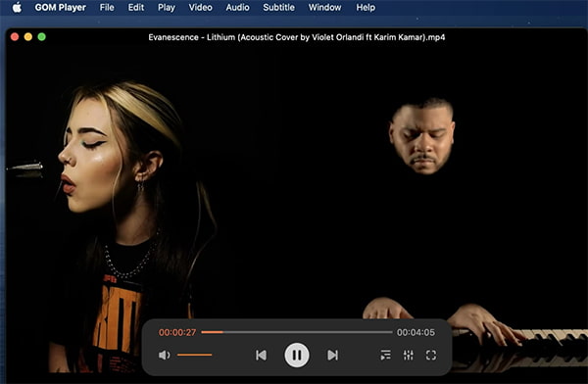Open the playlist panel icon
This screenshot has height=384, width=588.
click(x=385, y=355)
